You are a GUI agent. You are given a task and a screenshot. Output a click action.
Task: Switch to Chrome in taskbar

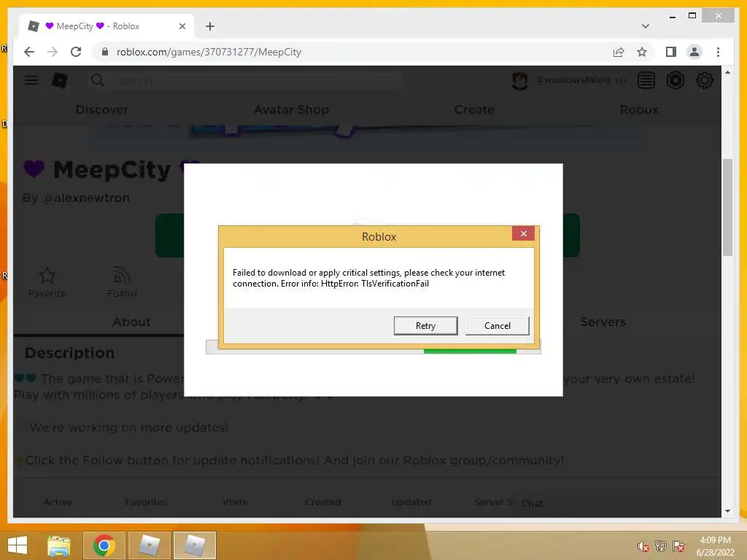(x=104, y=545)
